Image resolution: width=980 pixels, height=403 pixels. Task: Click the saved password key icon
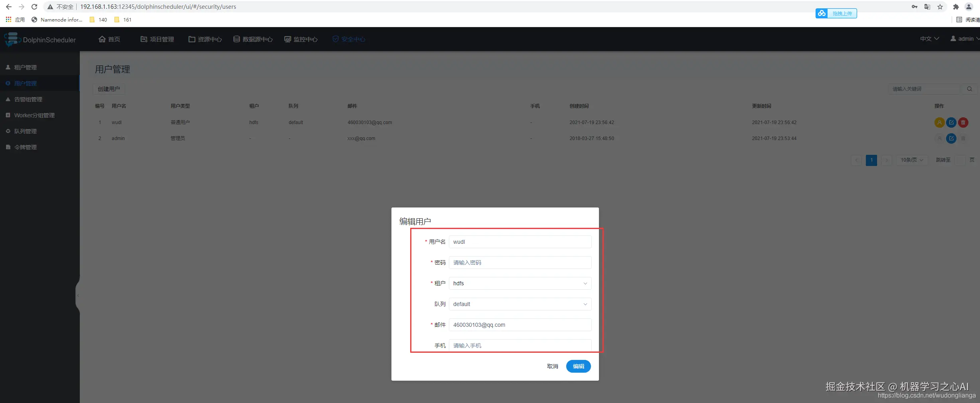[x=915, y=7]
